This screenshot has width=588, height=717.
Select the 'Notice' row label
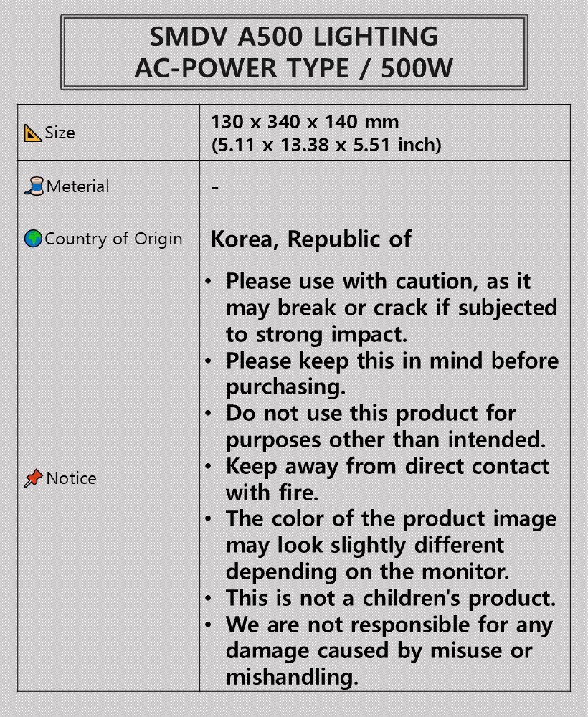click(x=71, y=478)
